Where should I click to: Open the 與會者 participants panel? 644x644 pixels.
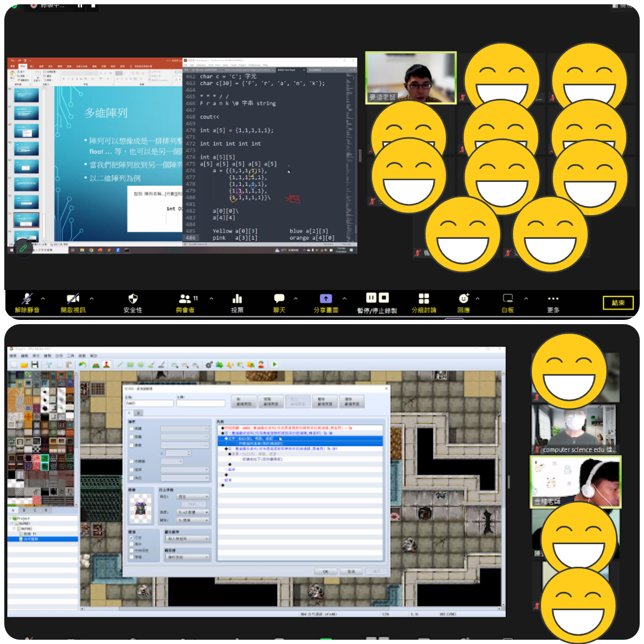[185, 299]
